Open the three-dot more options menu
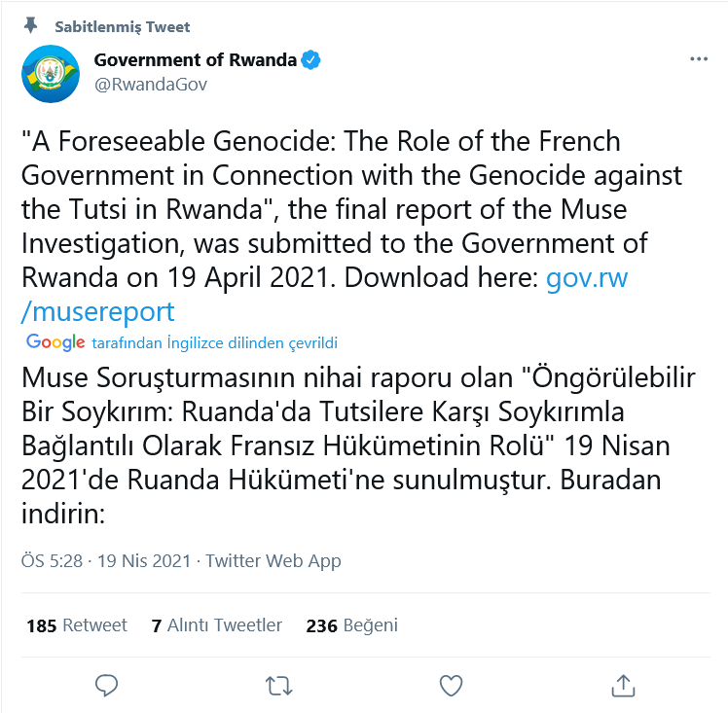This screenshot has width=728, height=713. 699,59
